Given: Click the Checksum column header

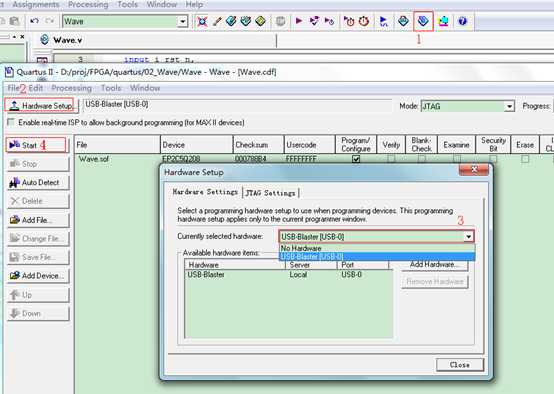Looking at the screenshot, I should click(x=258, y=145).
